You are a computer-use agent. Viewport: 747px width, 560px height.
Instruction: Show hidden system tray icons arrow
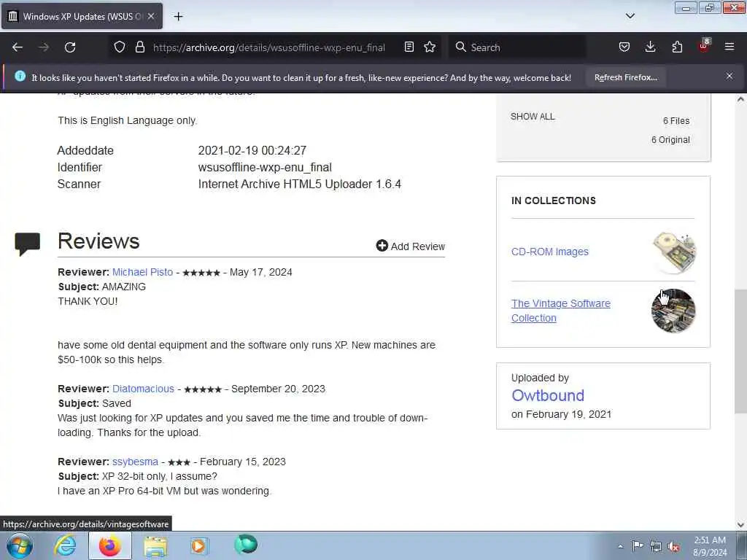click(x=620, y=546)
